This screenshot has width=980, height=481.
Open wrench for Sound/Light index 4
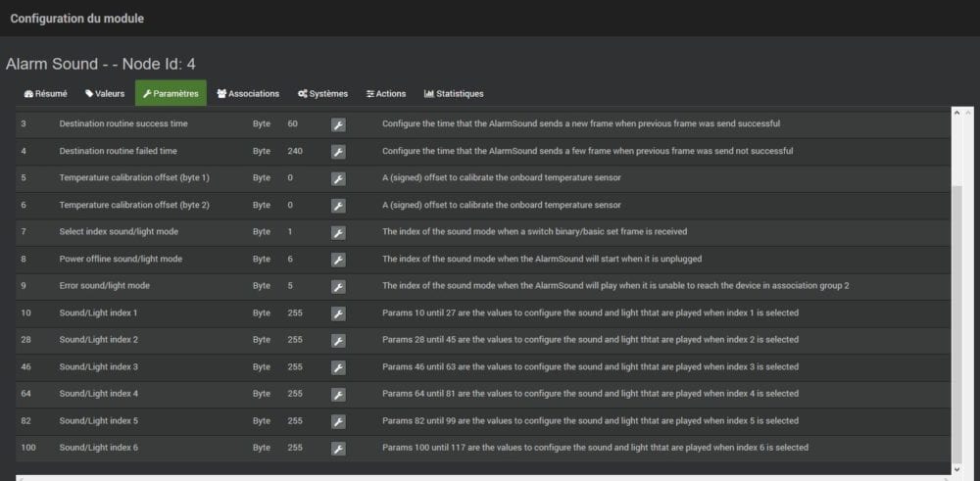[x=338, y=394]
